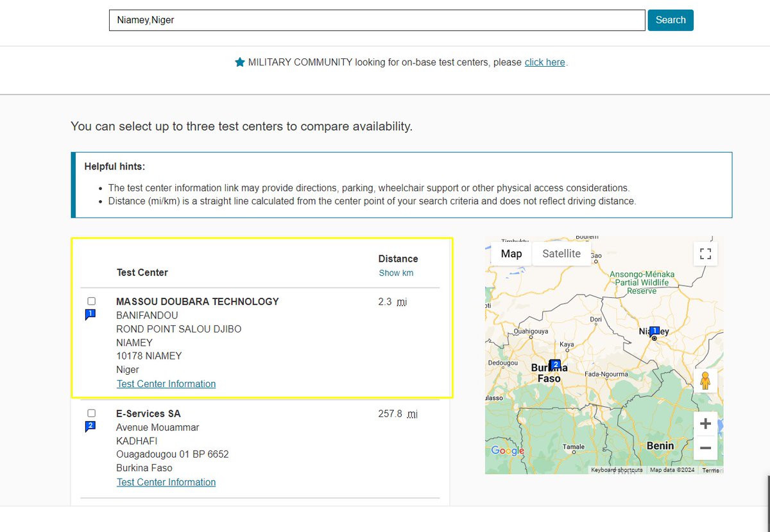Image resolution: width=770 pixels, height=532 pixels.
Task: Focus the Niamey,Niger search field
Action: [377, 20]
